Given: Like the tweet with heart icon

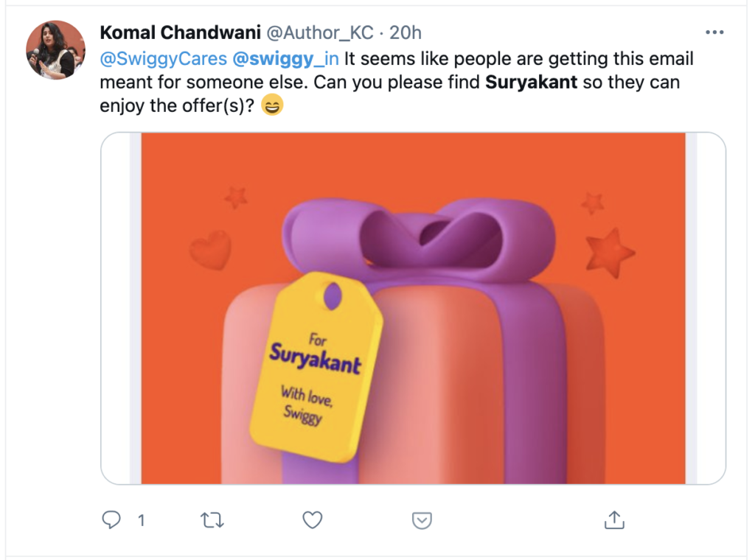Looking at the screenshot, I should pos(313,520).
